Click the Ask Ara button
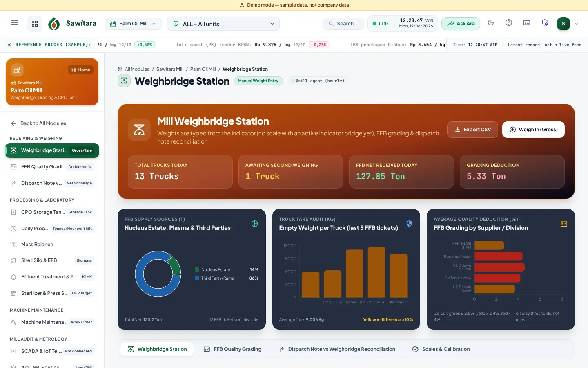This screenshot has width=588, height=368. [x=461, y=24]
